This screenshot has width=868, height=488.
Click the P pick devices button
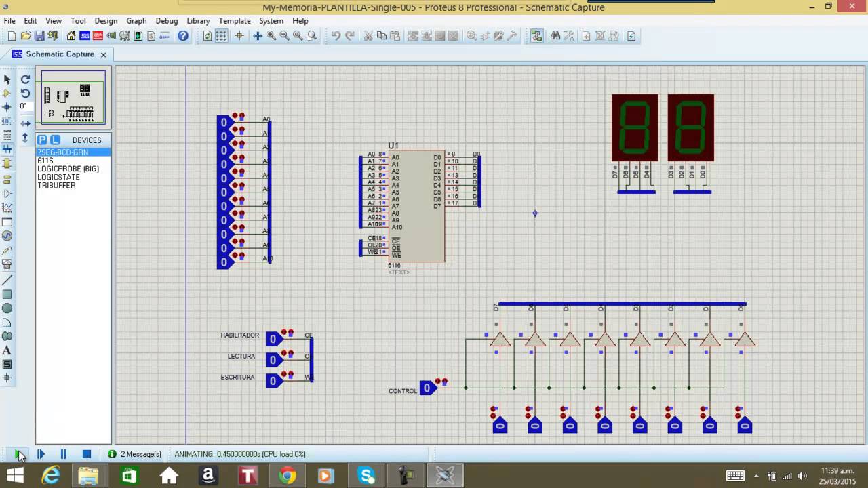[42, 140]
